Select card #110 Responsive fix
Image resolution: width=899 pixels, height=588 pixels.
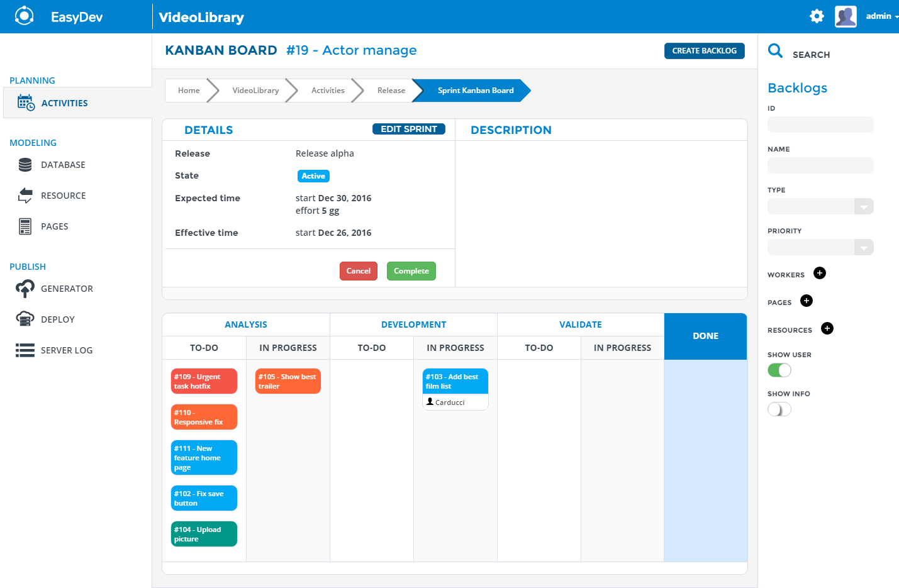204,417
